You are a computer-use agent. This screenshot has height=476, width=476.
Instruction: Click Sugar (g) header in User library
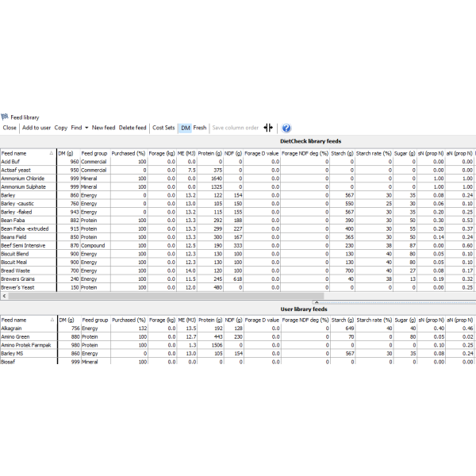[405, 320]
